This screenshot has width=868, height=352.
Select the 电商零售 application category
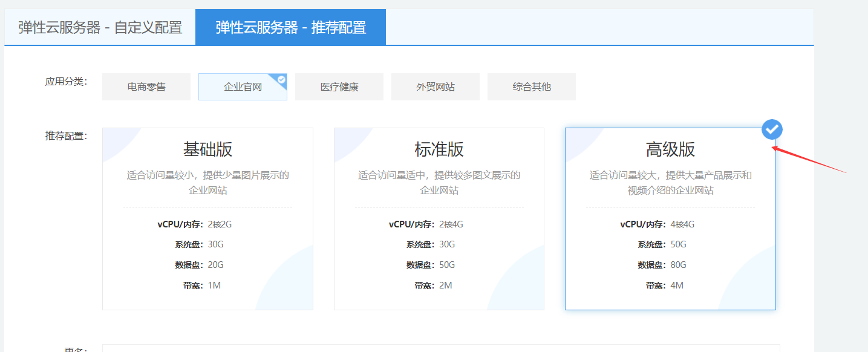146,86
